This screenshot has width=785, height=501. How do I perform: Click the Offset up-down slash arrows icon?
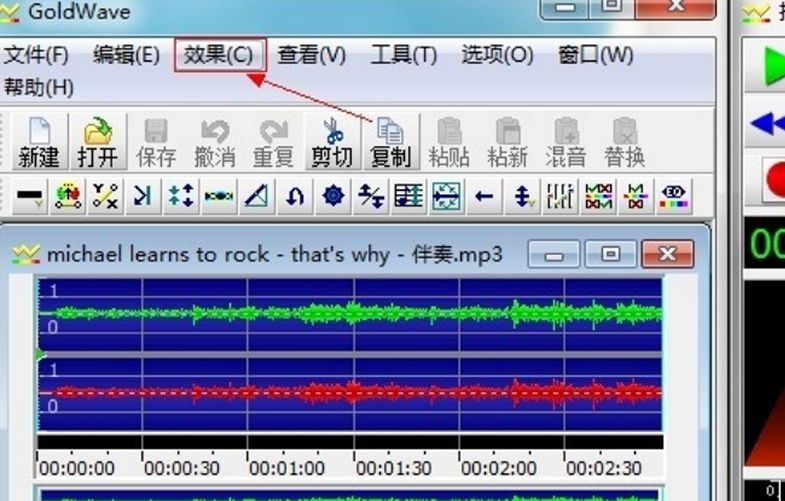pos(371,196)
